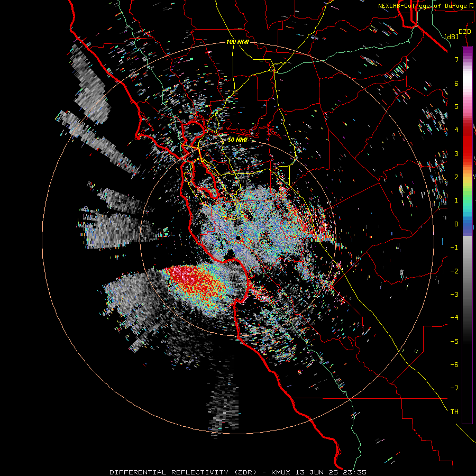The height and width of the screenshot is (476, 476).
Task: Click the -5 value on color scale
Action: pyautogui.click(x=454, y=342)
